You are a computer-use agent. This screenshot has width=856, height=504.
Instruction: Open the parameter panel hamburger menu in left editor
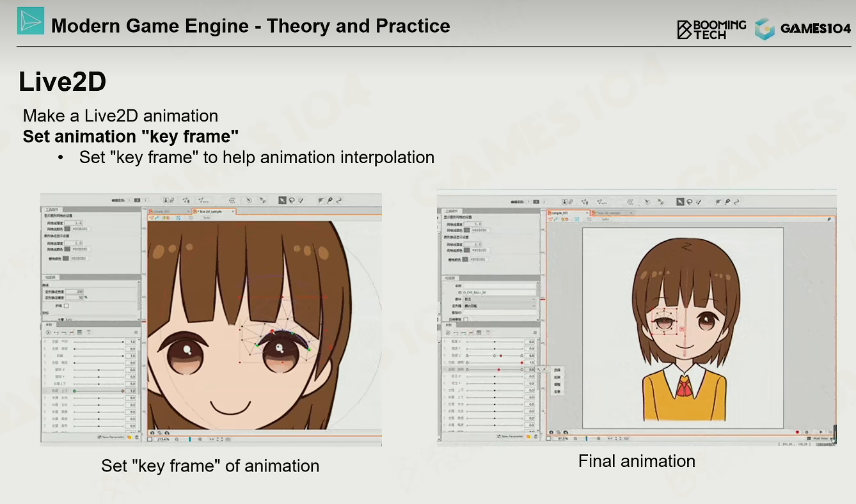click(136, 333)
